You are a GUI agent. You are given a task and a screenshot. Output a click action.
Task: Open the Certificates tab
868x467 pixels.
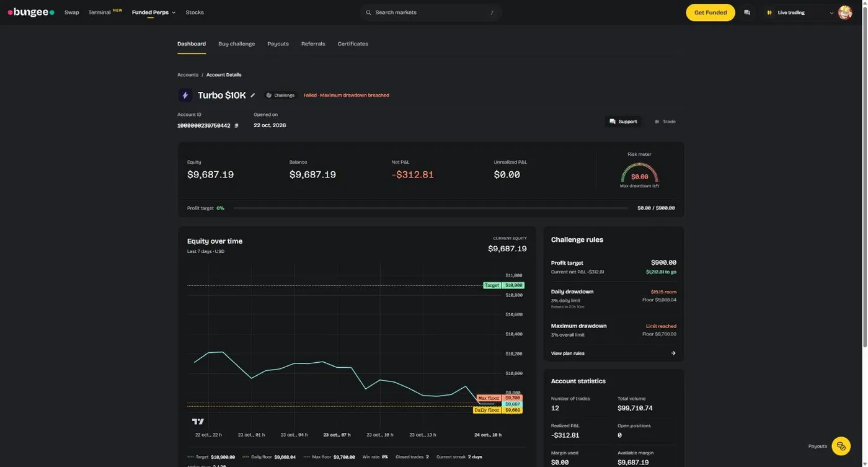[x=353, y=44]
